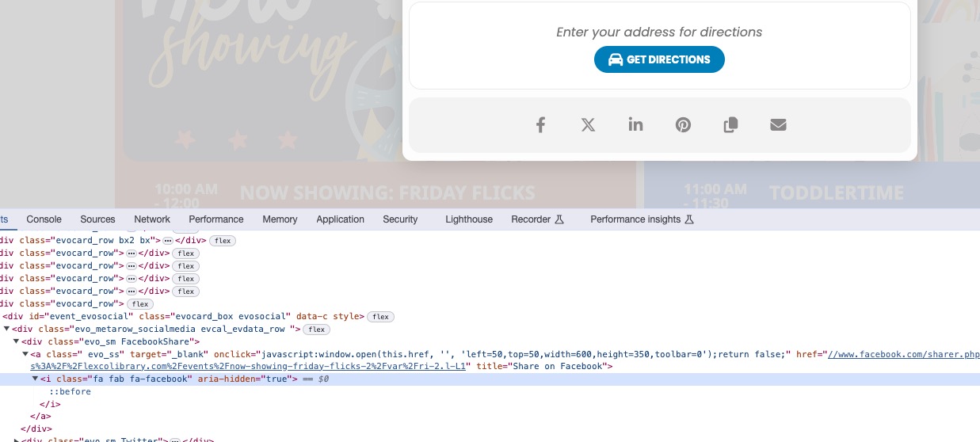Select the ::before pseudo-element node

71,392
